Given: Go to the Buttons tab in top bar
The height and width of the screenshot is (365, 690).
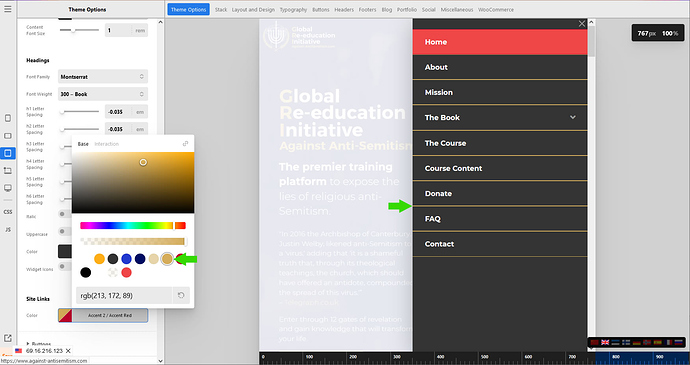Looking at the screenshot, I should [321, 10].
